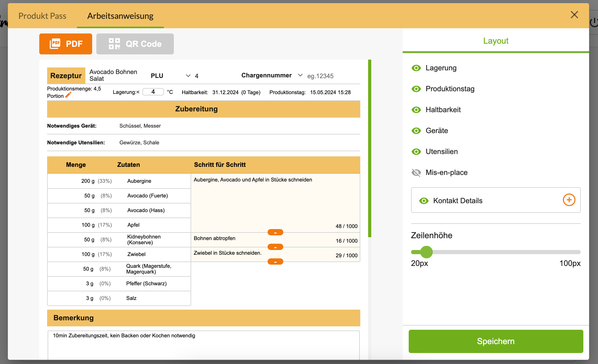The height and width of the screenshot is (364, 598).
Task: Hide the Haltbarkeit field
Action: (x=416, y=110)
